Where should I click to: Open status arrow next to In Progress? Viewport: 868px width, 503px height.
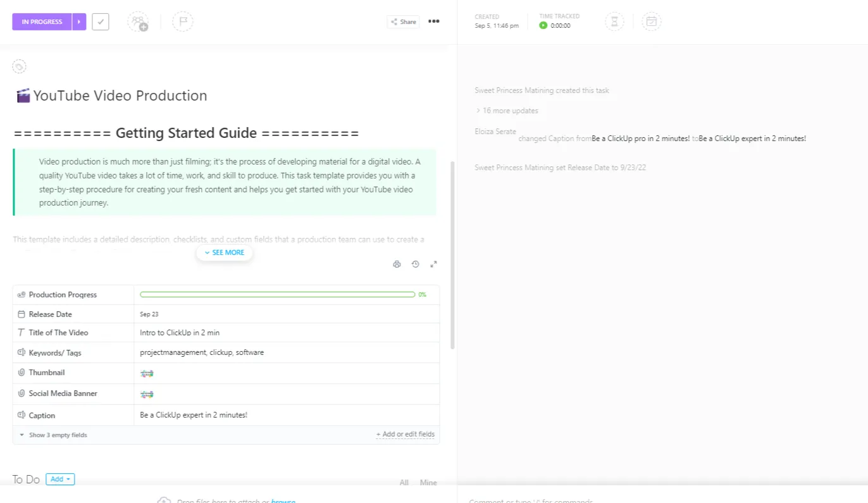click(79, 22)
